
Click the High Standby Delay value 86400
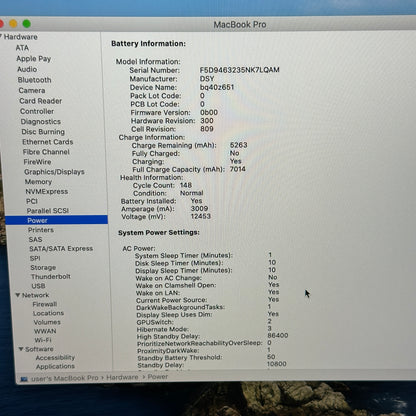(278, 336)
